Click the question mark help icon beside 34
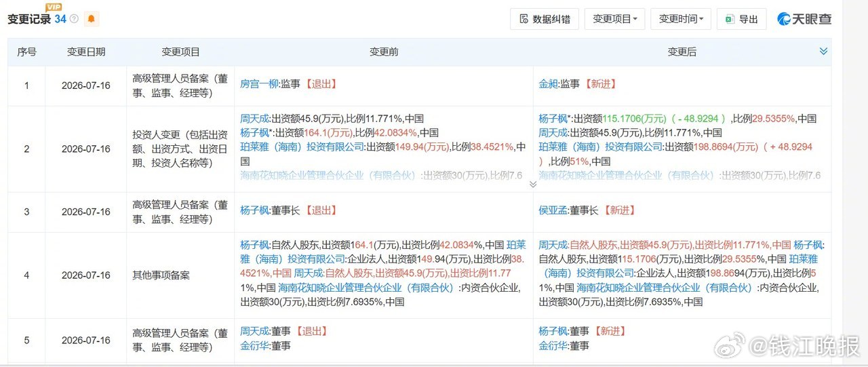The width and height of the screenshot is (868, 367). tap(74, 19)
